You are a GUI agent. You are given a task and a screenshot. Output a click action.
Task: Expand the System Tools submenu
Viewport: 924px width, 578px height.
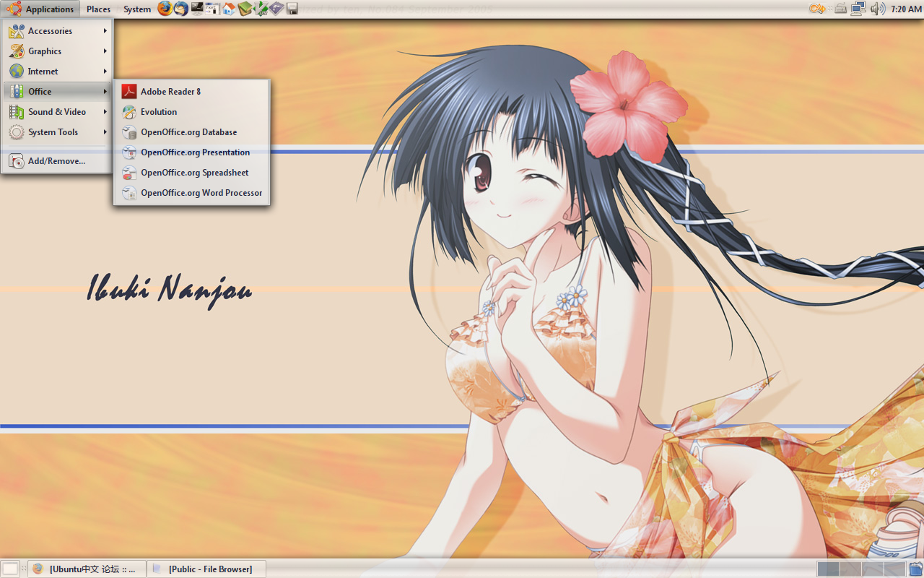pos(58,132)
